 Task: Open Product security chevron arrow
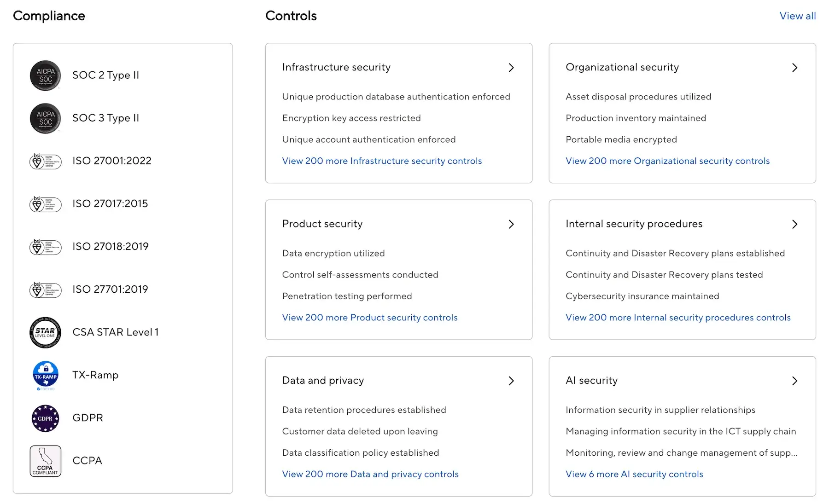511,224
